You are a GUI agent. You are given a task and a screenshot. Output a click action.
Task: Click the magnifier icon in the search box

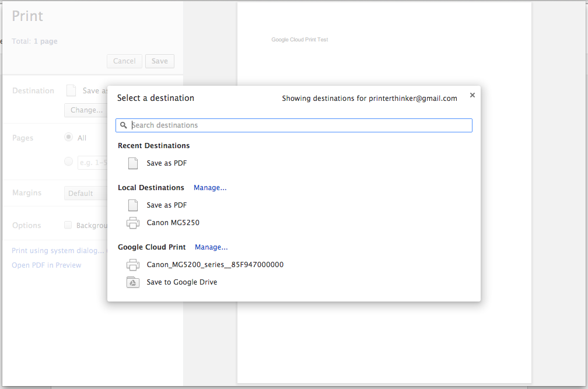(124, 125)
